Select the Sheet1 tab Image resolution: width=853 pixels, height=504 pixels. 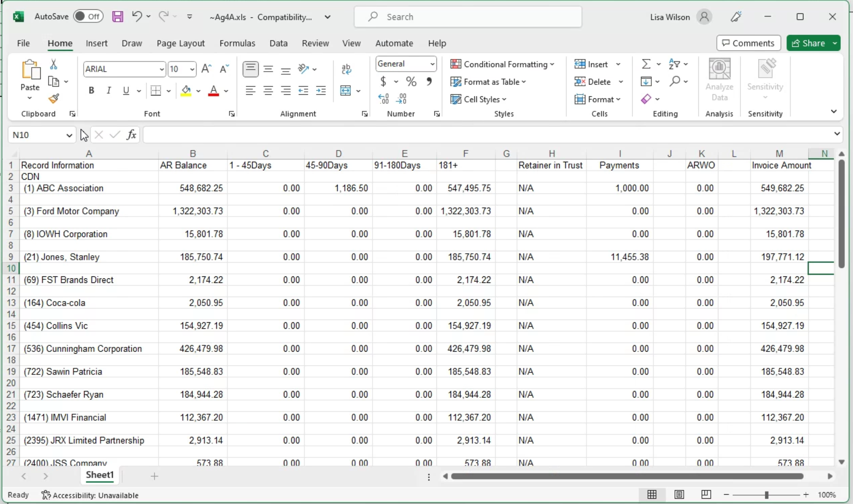pyautogui.click(x=100, y=475)
